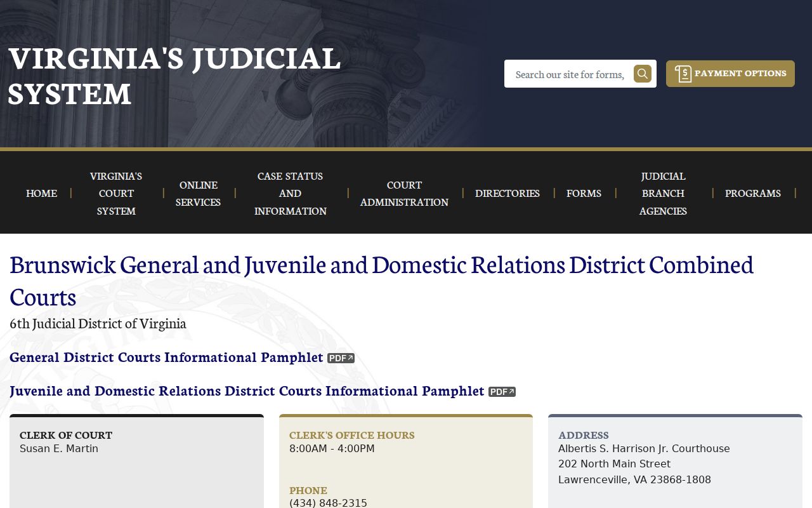Click the phone number (434) 848-2315
The image size is (812, 508).
328,503
